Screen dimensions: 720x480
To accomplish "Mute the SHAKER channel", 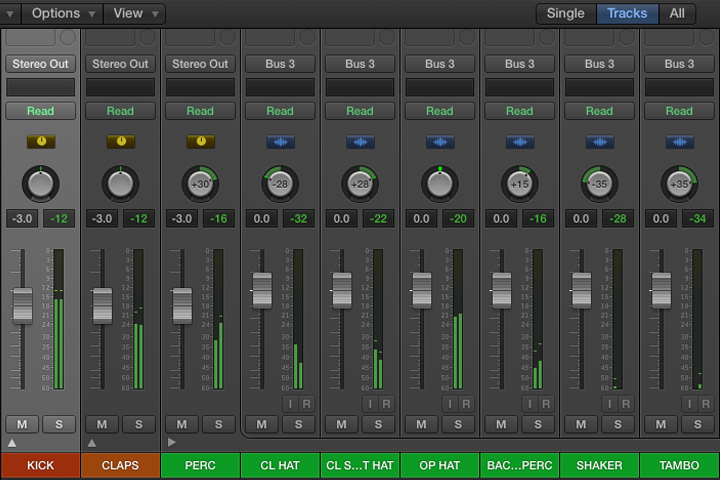I will (581, 424).
